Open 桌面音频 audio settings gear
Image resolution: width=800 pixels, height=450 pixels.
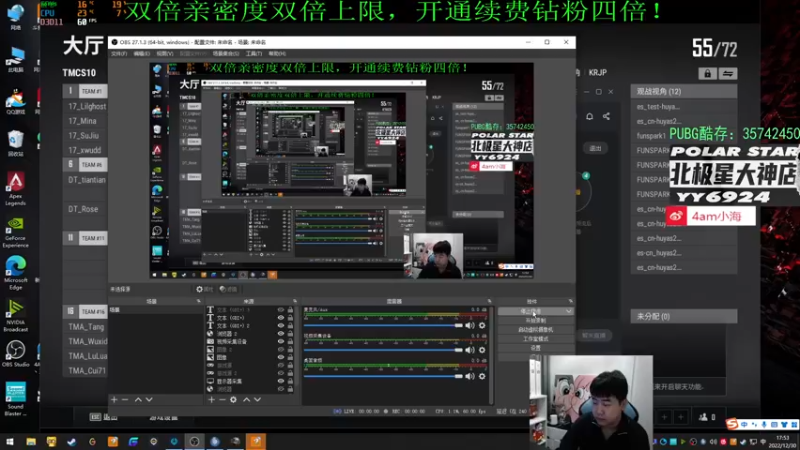(482, 377)
